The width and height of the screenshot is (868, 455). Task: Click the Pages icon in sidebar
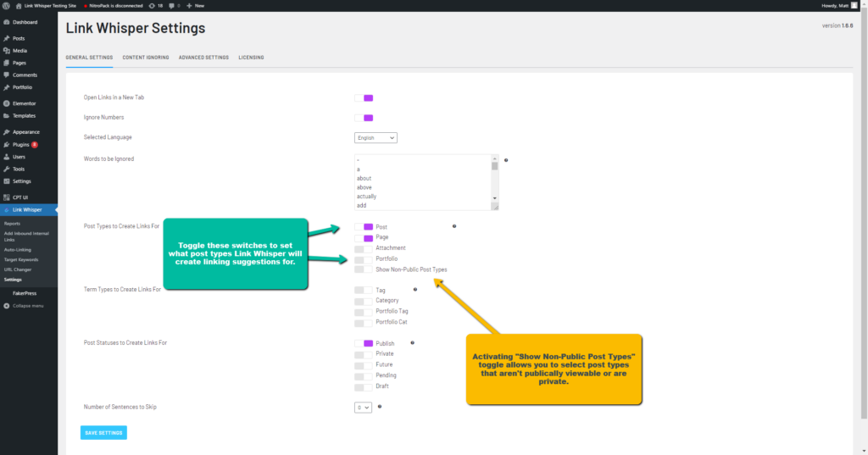[x=7, y=63]
